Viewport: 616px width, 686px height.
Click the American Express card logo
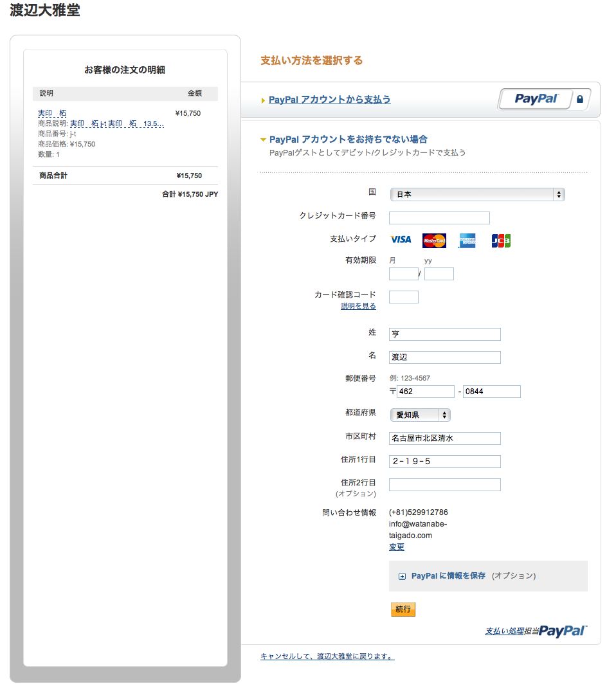click(x=467, y=240)
